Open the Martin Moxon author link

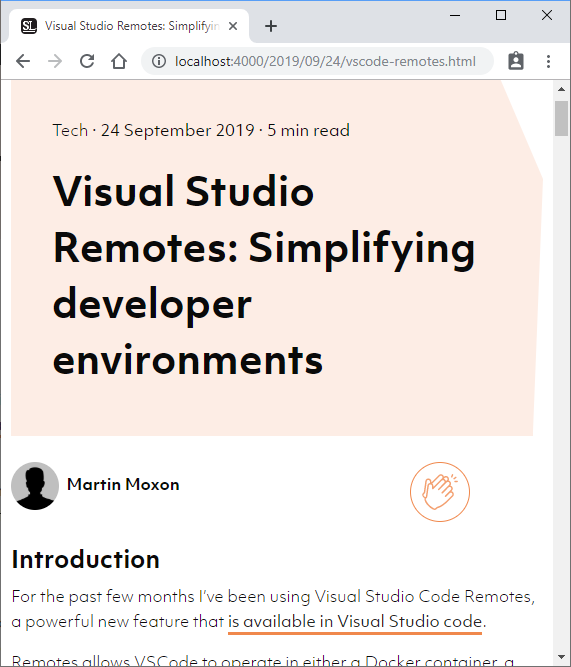[x=123, y=485]
